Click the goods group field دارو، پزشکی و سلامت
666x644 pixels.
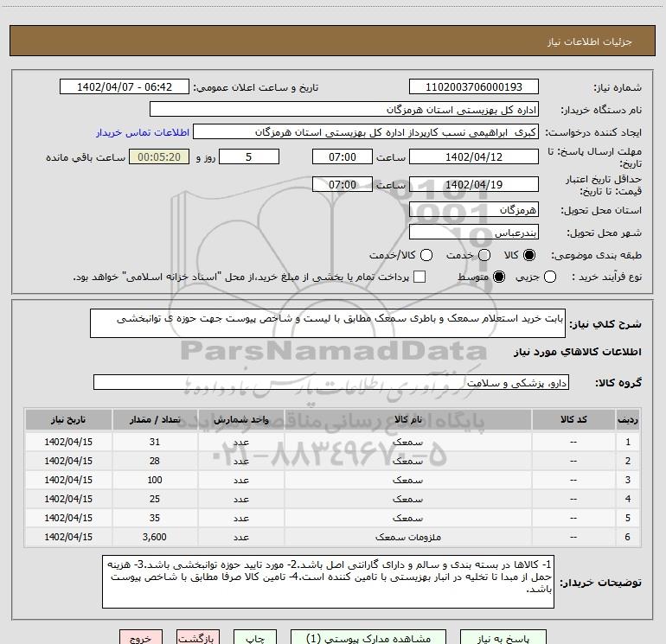click(x=331, y=382)
